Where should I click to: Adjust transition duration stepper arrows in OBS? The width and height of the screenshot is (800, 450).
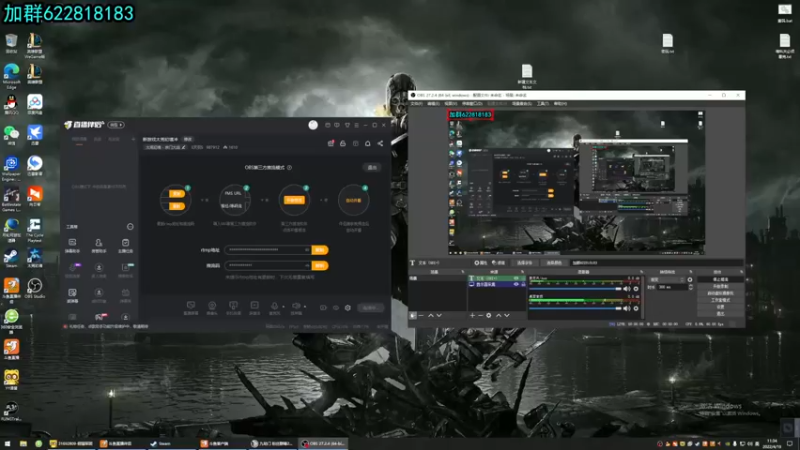pyautogui.click(x=690, y=287)
